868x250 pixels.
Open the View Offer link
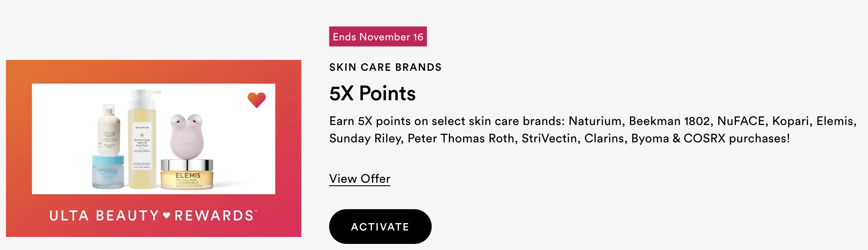tap(360, 179)
